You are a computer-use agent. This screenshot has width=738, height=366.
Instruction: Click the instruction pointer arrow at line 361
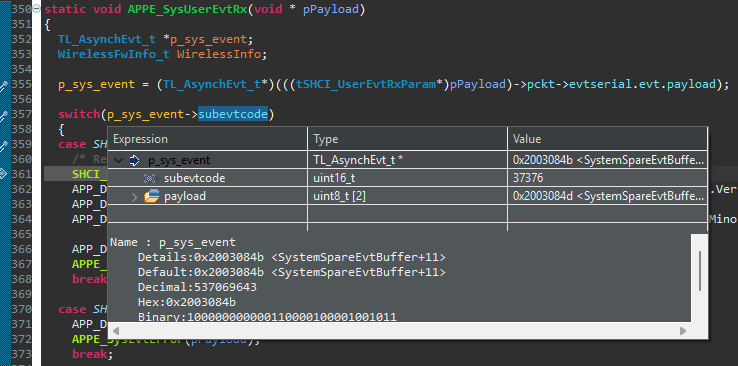[3, 174]
